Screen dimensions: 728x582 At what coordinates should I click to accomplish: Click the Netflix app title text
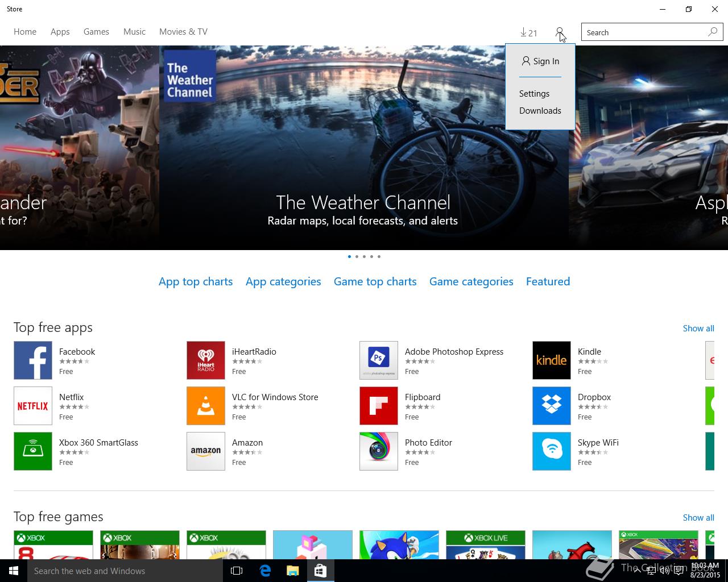coord(71,397)
